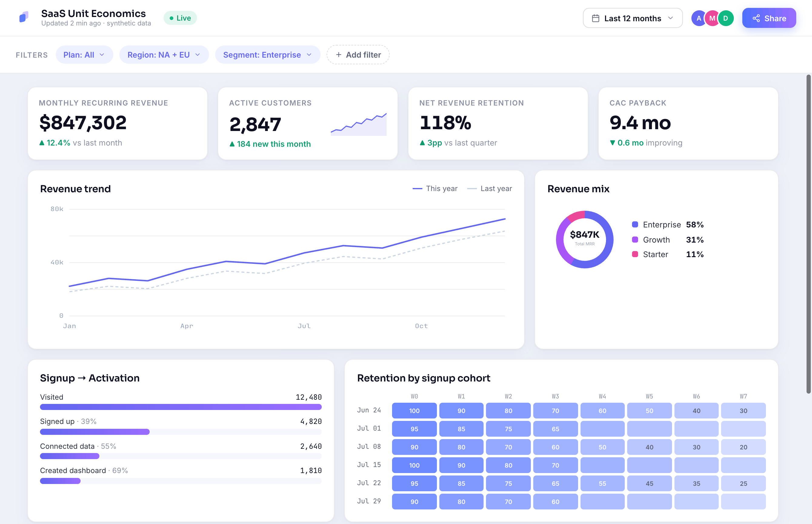Click the Jul 22 cohort row label
Viewport: 812px width, 524px height.
click(x=369, y=483)
